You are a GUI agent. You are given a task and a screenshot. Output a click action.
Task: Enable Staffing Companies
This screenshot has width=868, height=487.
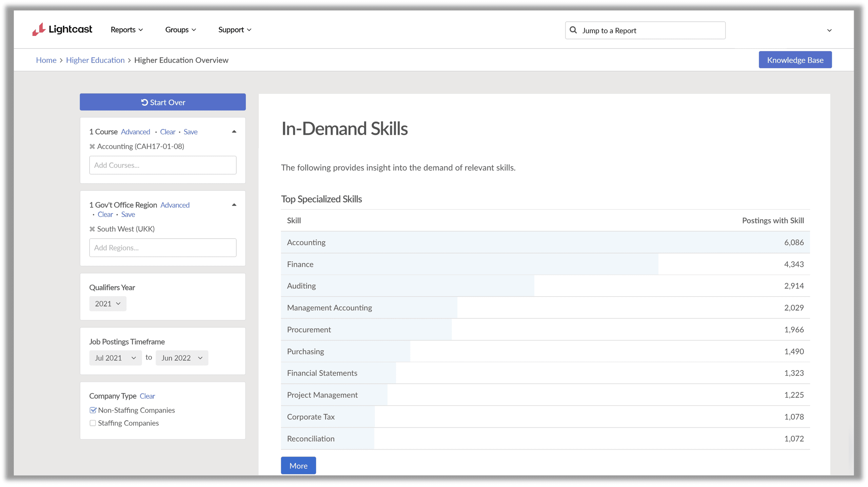(x=93, y=423)
